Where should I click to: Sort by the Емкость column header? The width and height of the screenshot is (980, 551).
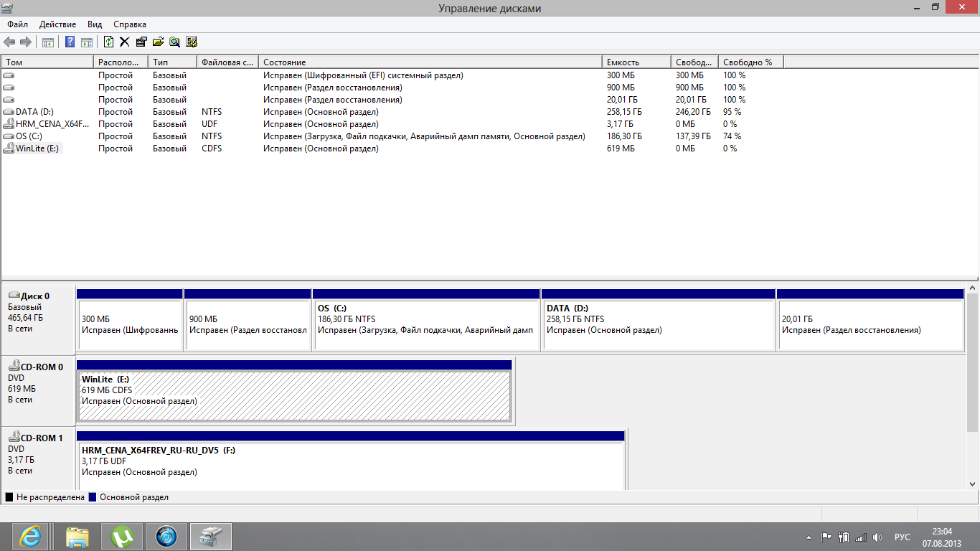tap(636, 62)
